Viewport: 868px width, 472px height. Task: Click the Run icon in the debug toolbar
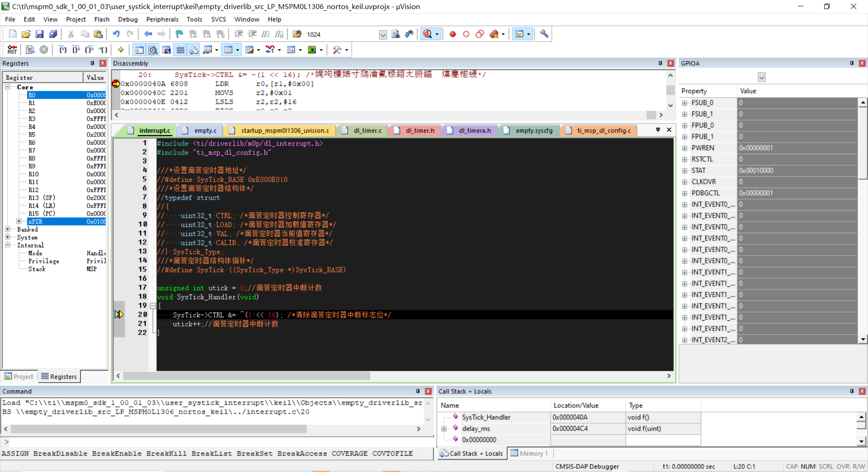click(30, 50)
